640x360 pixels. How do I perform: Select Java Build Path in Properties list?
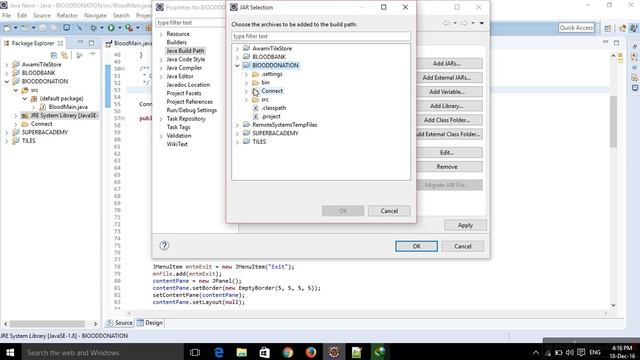point(185,51)
